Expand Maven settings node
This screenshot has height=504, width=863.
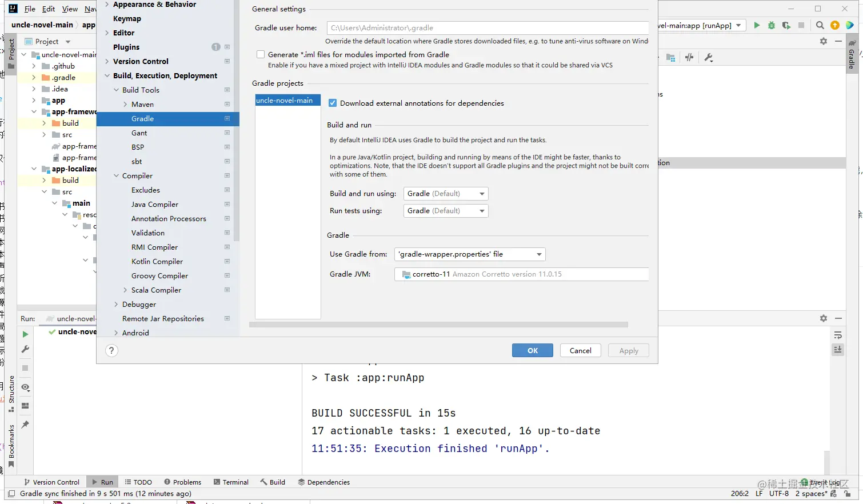click(x=125, y=105)
